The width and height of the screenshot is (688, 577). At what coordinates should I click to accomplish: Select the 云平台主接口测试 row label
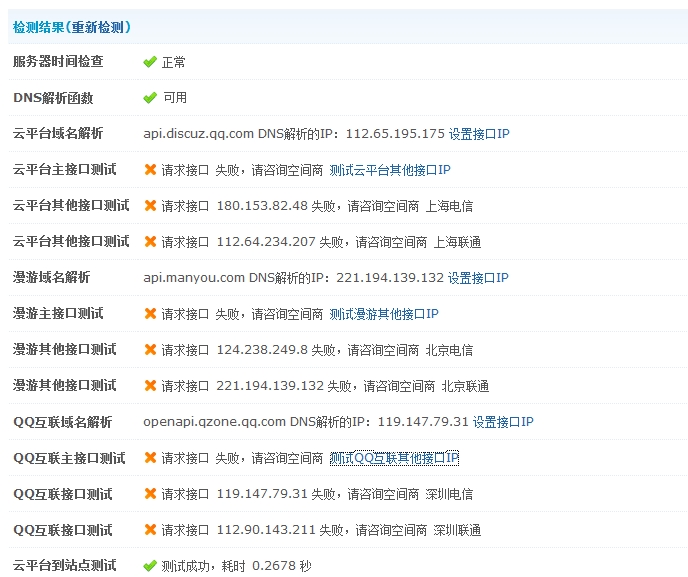[x=64, y=169]
